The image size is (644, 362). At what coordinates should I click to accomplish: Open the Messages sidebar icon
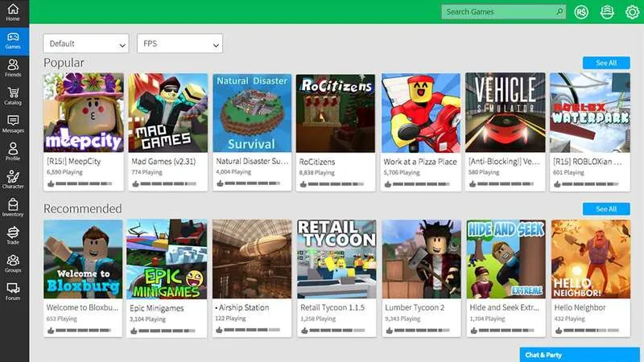point(13,124)
